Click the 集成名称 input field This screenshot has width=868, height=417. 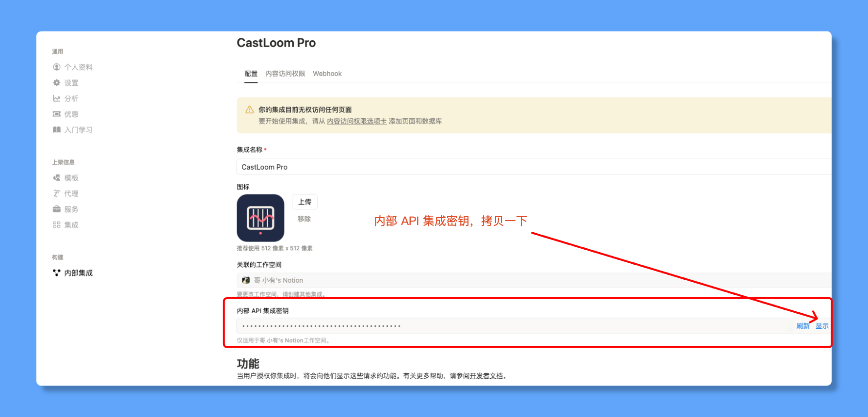[533, 167]
